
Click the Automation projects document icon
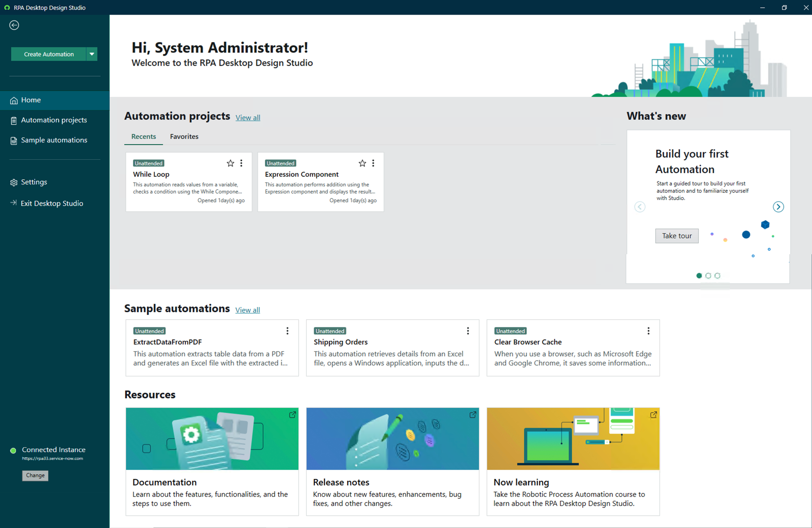14,120
